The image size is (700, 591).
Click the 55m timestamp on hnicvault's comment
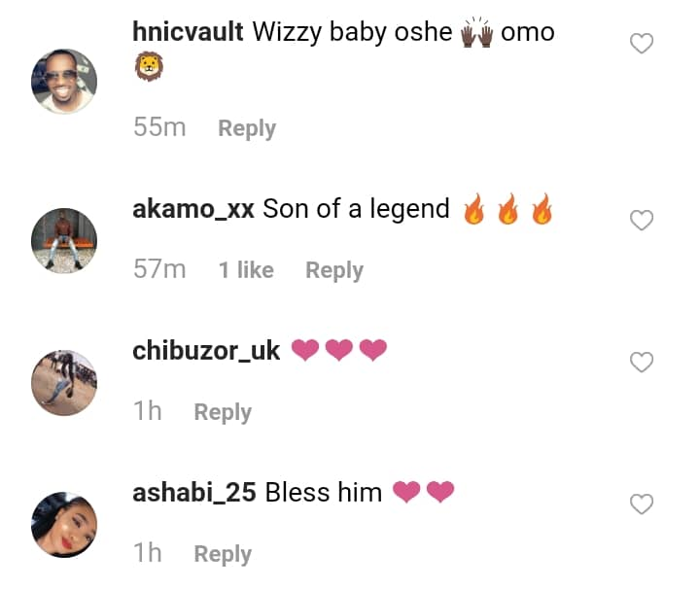click(159, 127)
